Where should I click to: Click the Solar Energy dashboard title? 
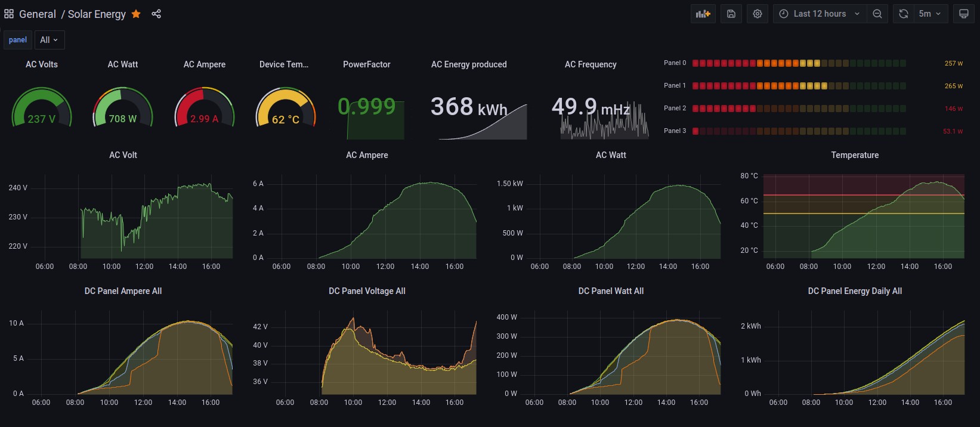click(97, 14)
